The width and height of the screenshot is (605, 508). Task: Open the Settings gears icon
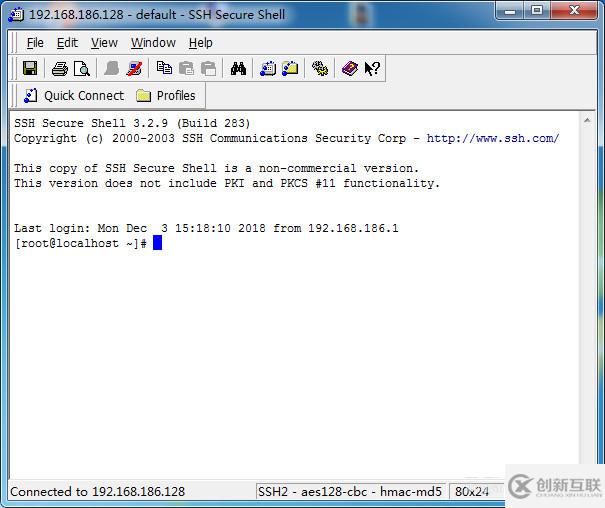[320, 69]
